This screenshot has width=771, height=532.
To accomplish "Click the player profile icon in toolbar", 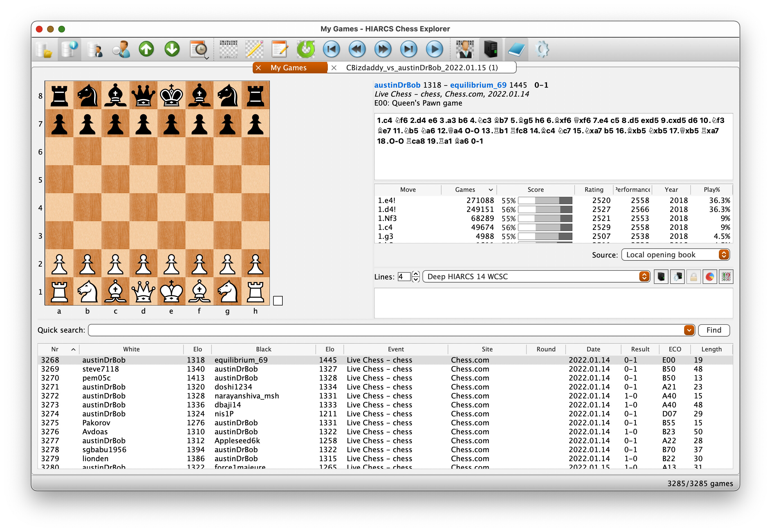I will coord(120,49).
